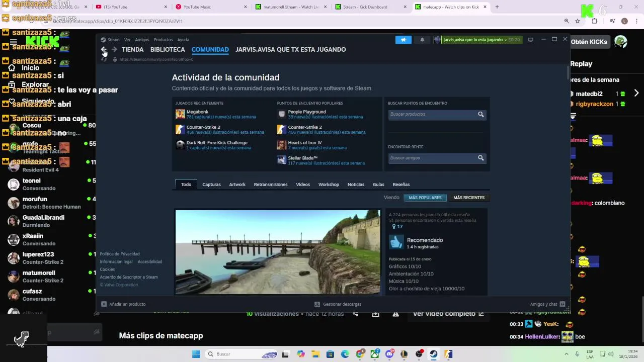
Task: Open the Amigos menu
Action: point(142,40)
